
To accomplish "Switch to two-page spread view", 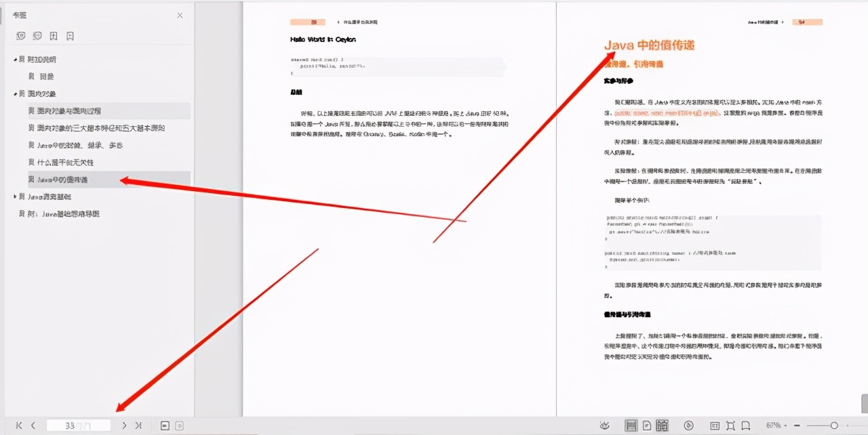I will [663, 426].
